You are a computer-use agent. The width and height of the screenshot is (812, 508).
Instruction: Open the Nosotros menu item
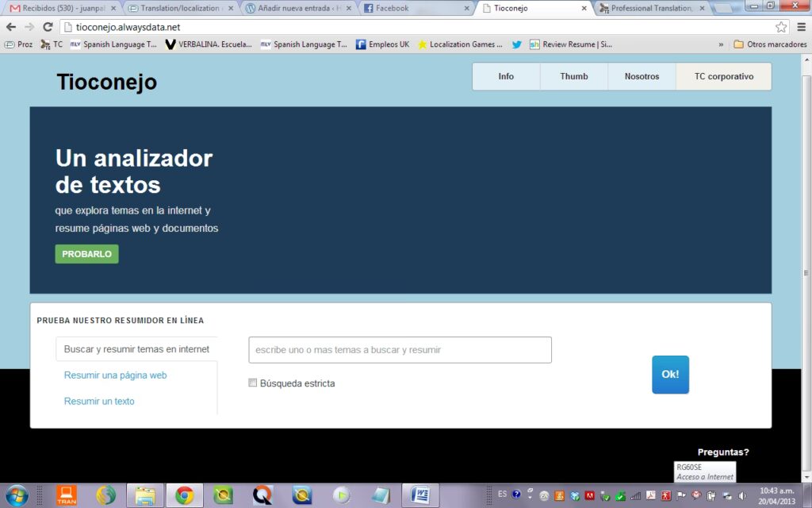[642, 77]
